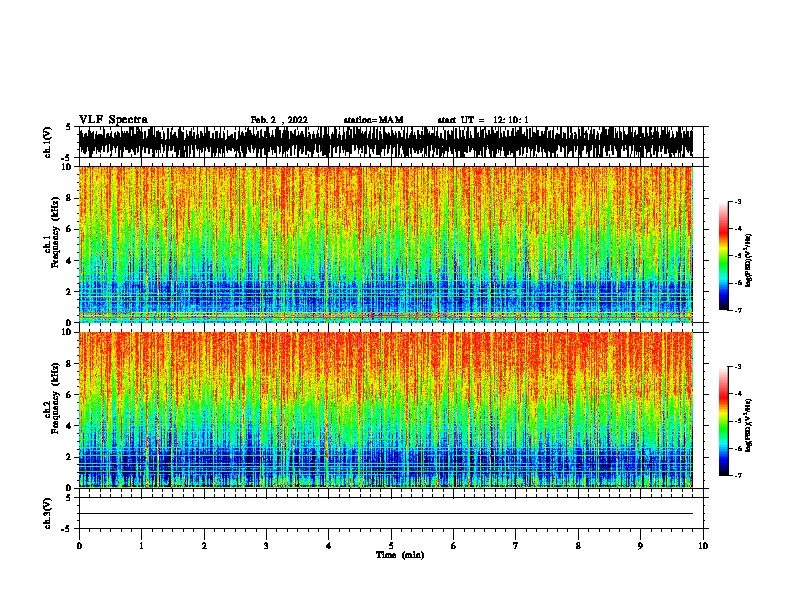Click the ch.2 spectrogram plot
The height and width of the screenshot is (612, 792).
pos(385,410)
